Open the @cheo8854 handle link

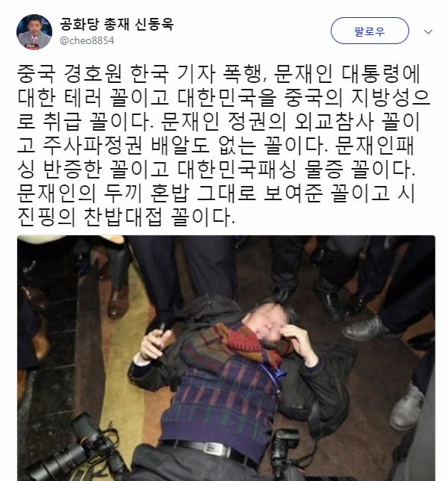[87, 40]
